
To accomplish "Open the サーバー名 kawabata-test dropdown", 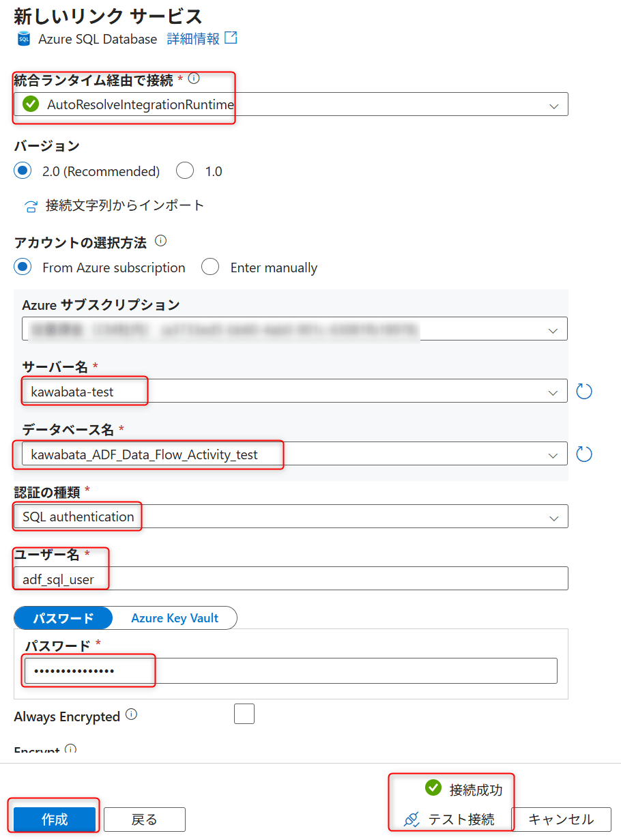I will pyautogui.click(x=295, y=391).
